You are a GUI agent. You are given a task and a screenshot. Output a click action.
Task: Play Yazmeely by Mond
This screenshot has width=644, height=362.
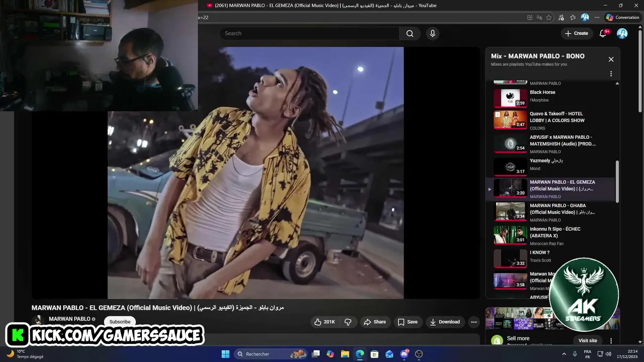click(551, 166)
